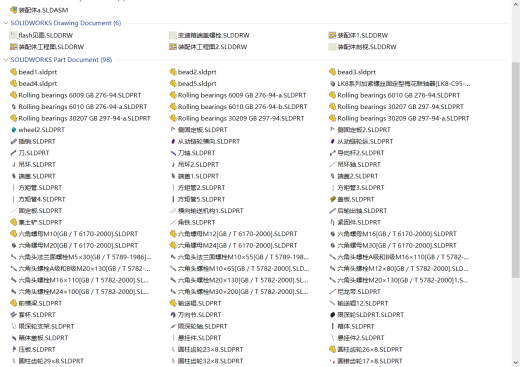
Task: Select the file 方矩管.SLDPRT
Action: [x=40, y=188]
